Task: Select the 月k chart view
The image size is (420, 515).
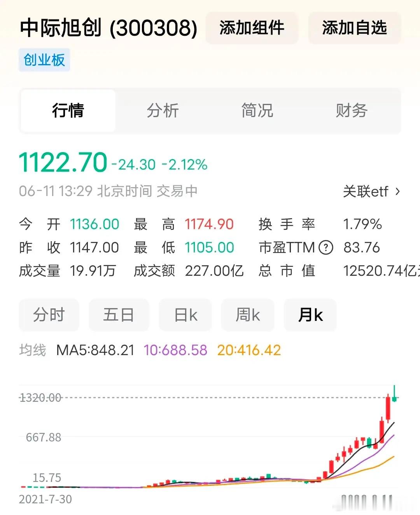Action: 310,315
